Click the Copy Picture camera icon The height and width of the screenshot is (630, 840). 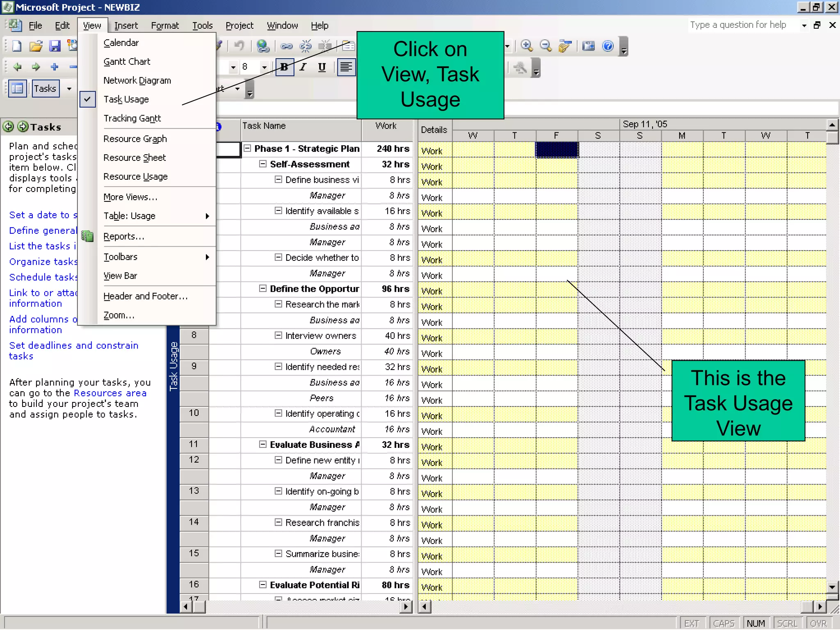(589, 46)
